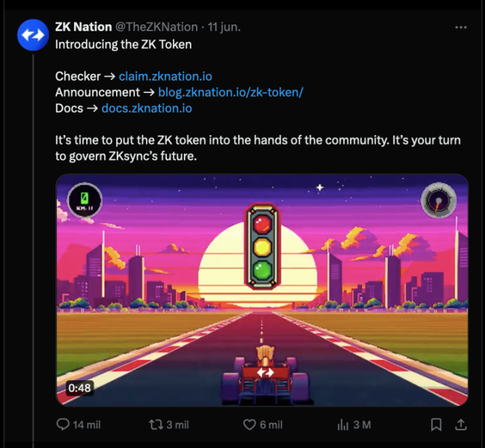This screenshot has height=448, width=485.
Task: Open the three-dot more options menu
Action: [461, 28]
